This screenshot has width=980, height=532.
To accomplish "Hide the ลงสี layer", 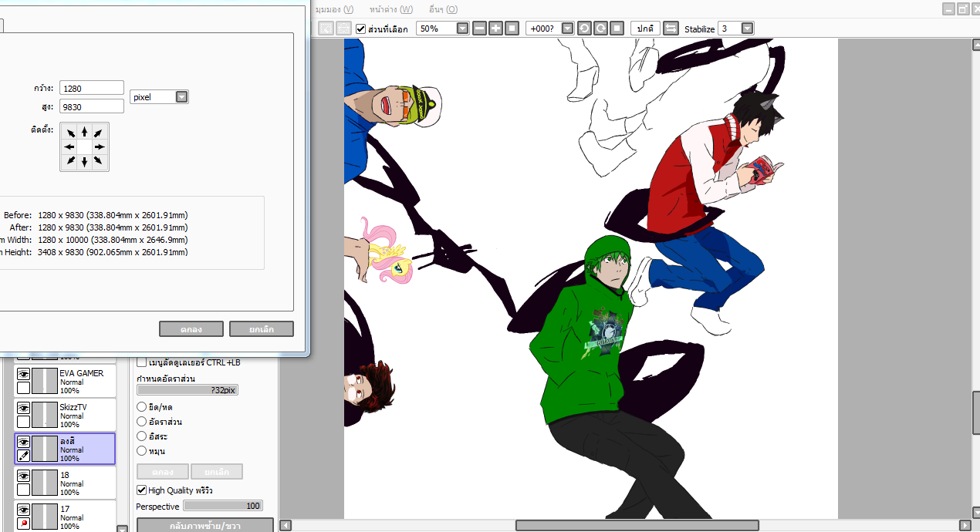I will coord(23,442).
